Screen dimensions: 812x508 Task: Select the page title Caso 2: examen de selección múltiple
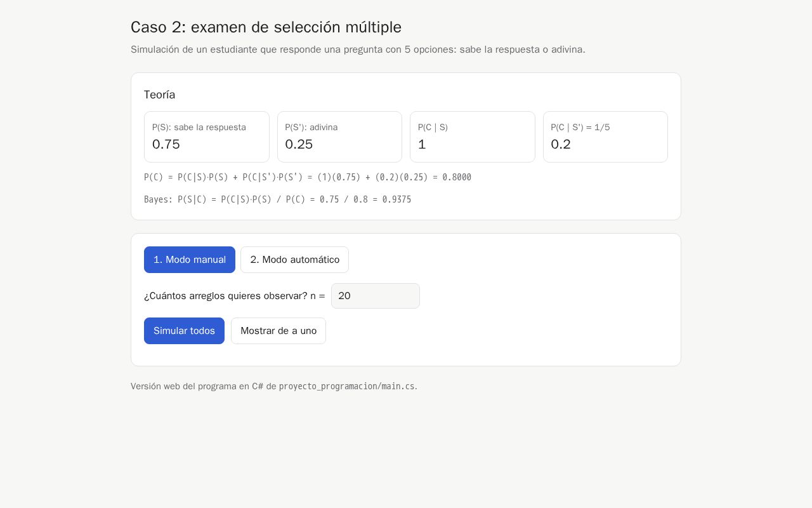tap(266, 27)
